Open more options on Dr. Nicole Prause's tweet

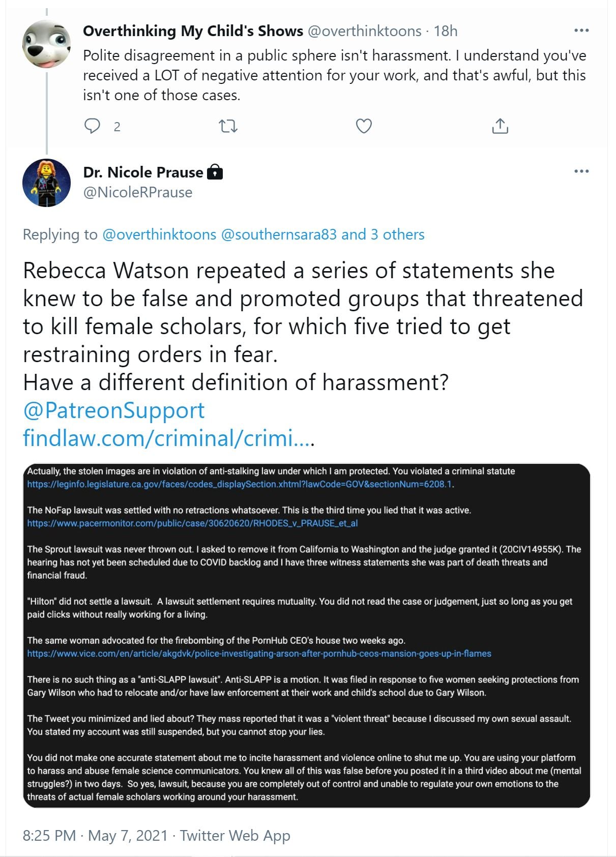(x=581, y=171)
